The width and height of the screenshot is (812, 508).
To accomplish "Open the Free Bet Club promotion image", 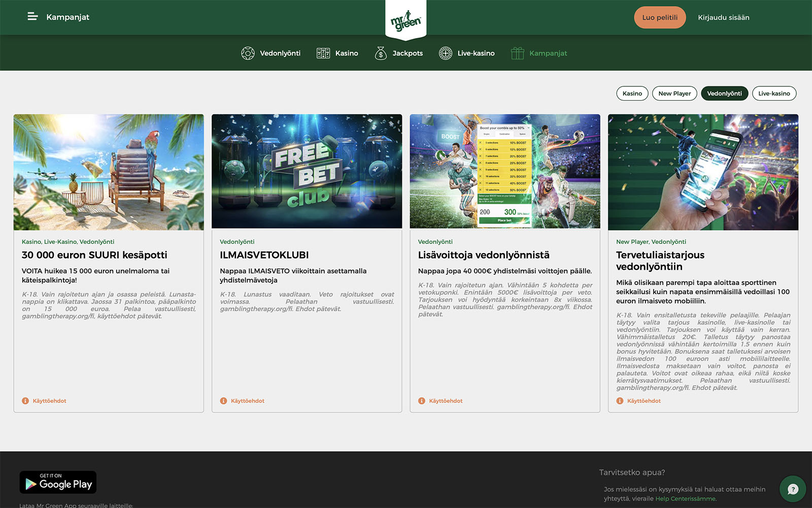I will point(307,172).
